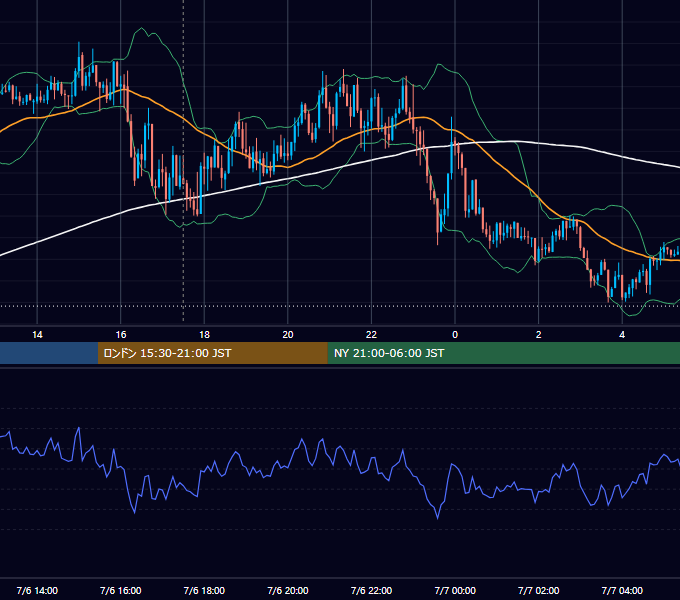Click the 7/6 20:00 date label

coord(288,590)
